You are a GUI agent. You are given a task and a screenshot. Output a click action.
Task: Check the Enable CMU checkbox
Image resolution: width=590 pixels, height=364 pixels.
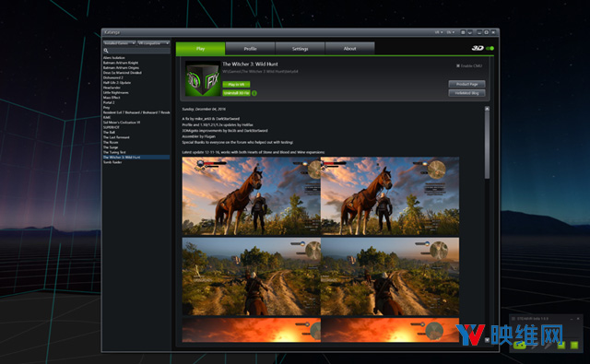[458, 65]
